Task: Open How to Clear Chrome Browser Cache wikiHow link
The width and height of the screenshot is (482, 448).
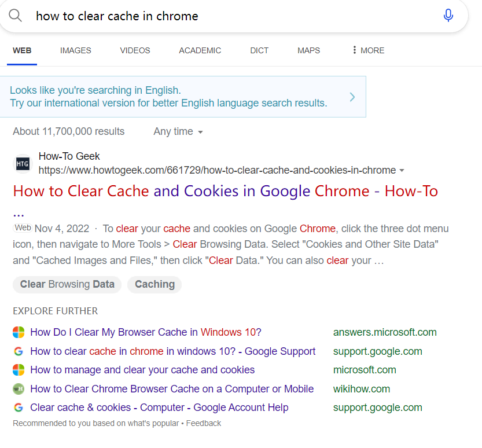Action: [172, 389]
